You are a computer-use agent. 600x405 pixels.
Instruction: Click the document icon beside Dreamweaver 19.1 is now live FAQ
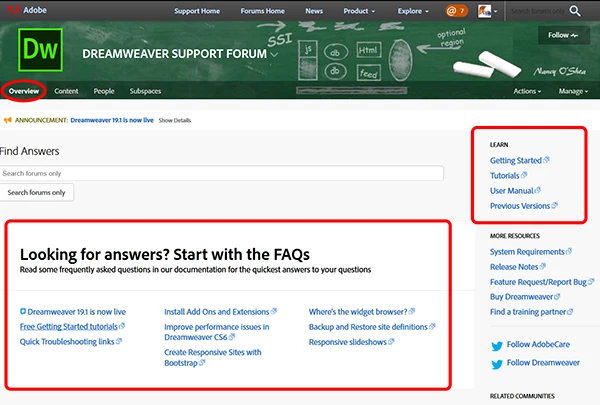click(23, 311)
